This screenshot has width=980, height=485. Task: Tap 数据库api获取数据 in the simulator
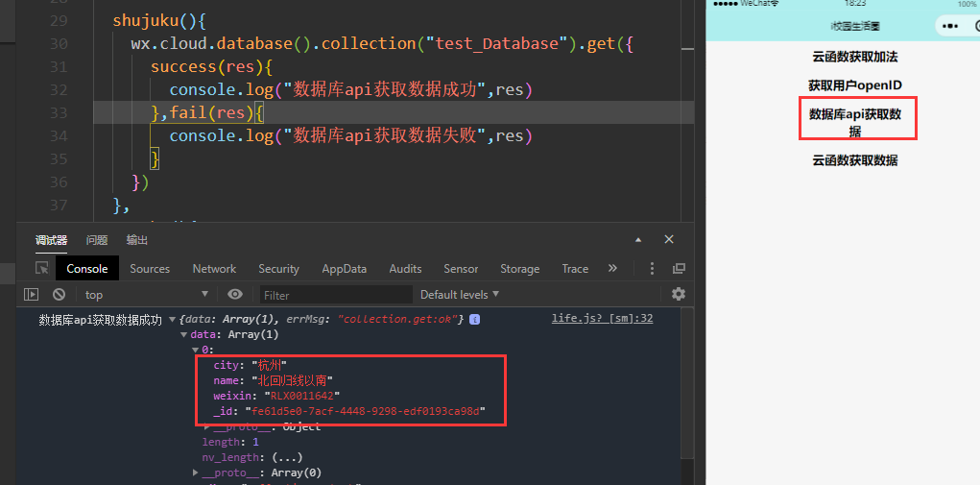click(855, 123)
